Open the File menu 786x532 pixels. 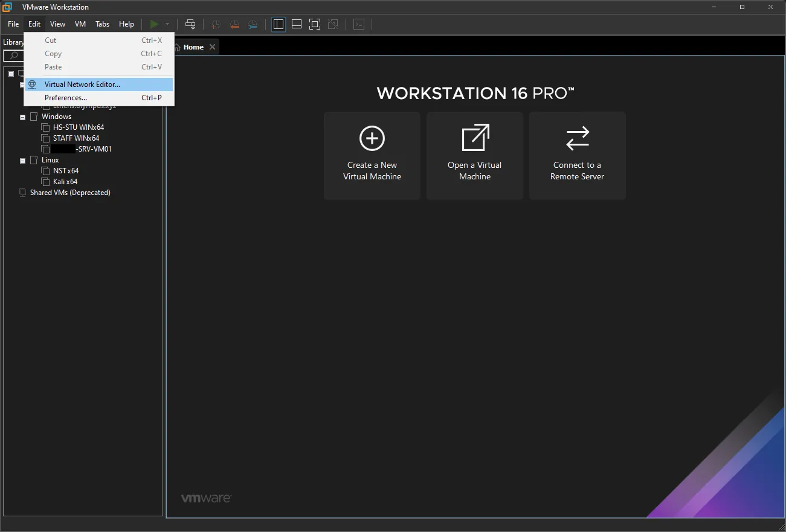(x=13, y=24)
